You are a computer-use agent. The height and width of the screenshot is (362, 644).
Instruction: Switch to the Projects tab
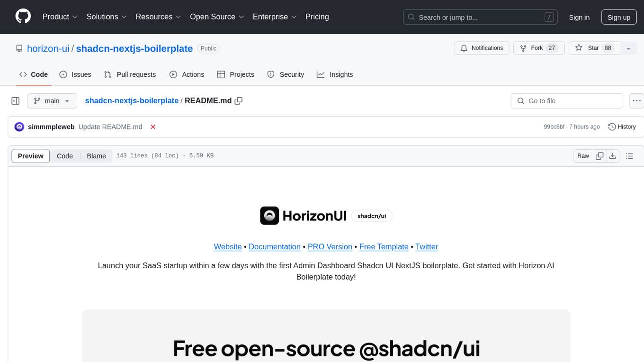[x=236, y=74]
